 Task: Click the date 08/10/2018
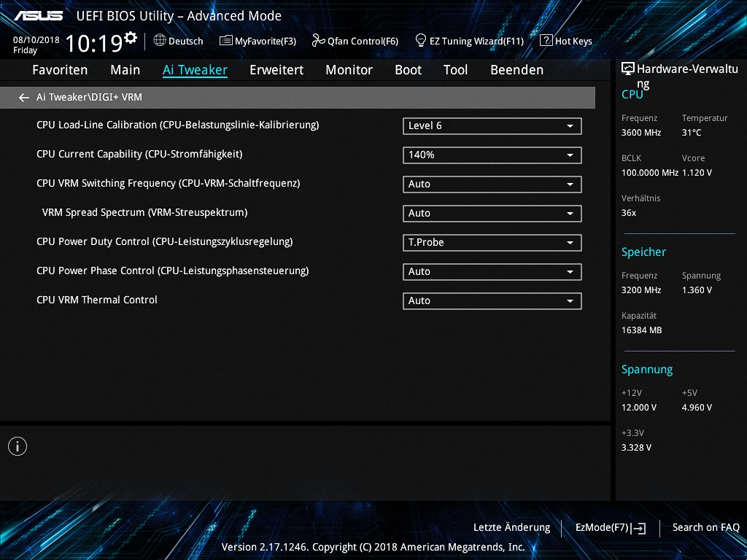(36, 40)
